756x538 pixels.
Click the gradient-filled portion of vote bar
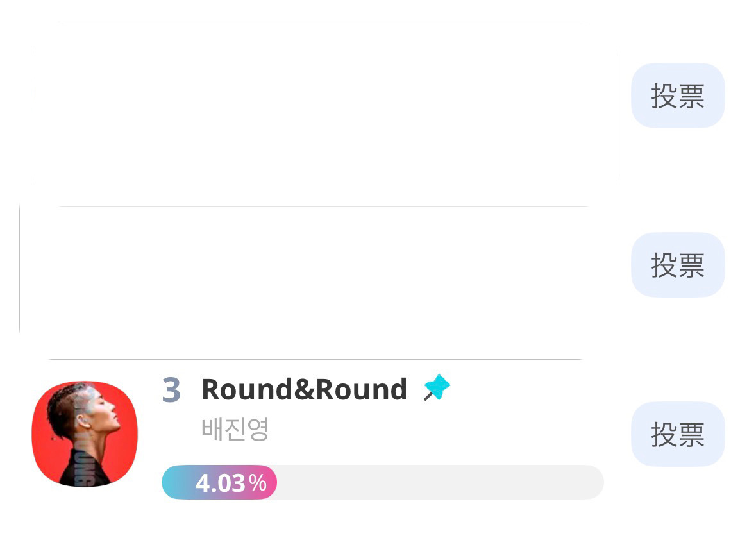(x=181, y=483)
